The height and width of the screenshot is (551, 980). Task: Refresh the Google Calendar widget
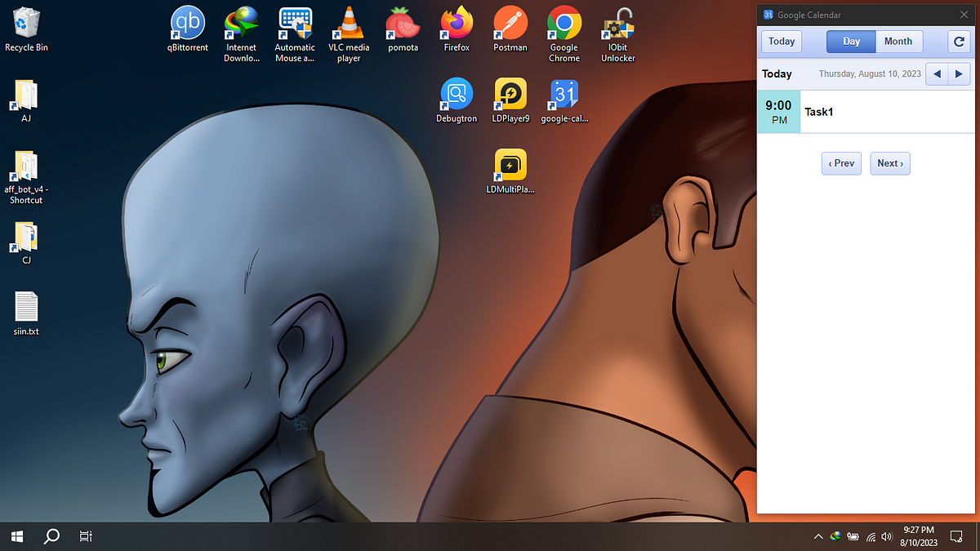tap(959, 42)
